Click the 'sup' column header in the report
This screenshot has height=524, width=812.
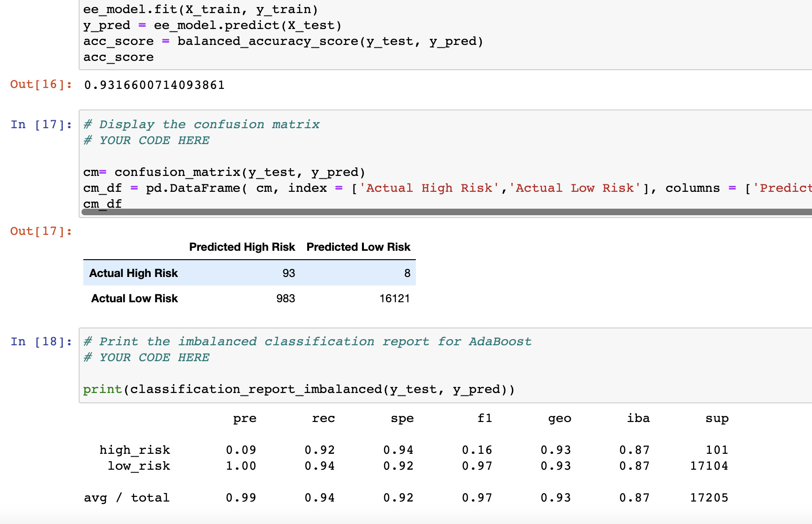tap(717, 418)
